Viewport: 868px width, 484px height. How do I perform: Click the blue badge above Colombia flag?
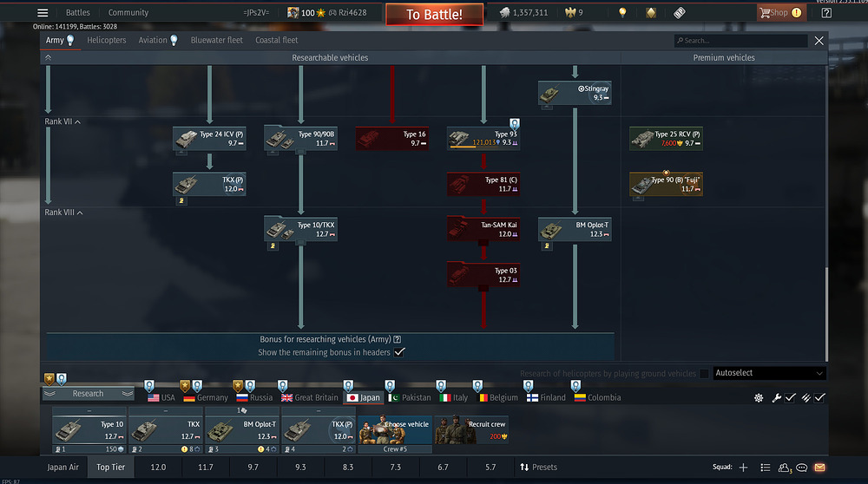(575, 385)
